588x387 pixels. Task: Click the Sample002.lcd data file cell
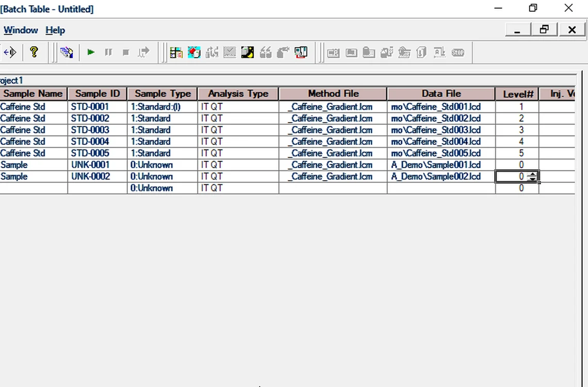point(441,176)
